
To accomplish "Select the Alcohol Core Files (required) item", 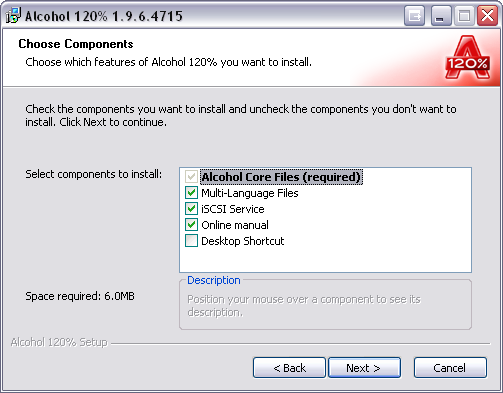I will pyautogui.click(x=281, y=177).
